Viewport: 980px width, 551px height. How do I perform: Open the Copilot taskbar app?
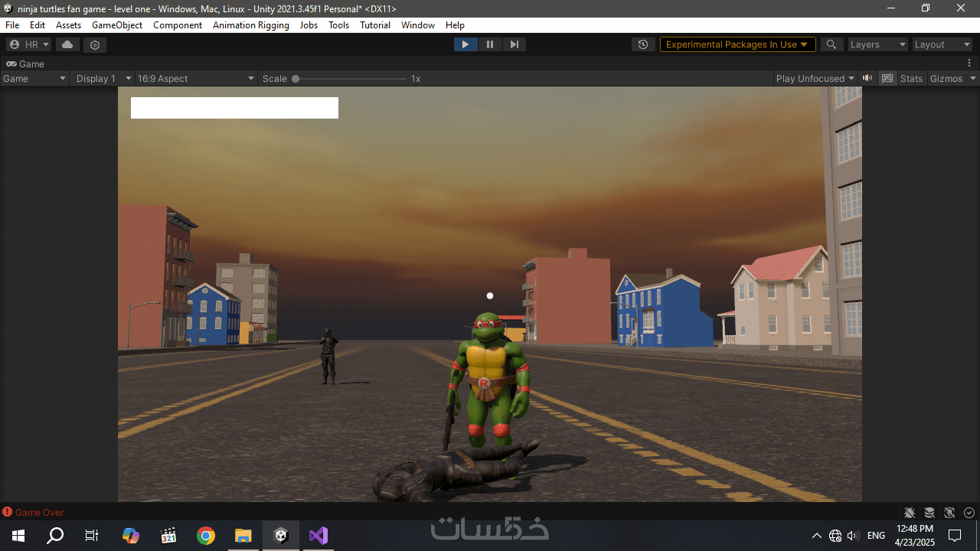131,536
